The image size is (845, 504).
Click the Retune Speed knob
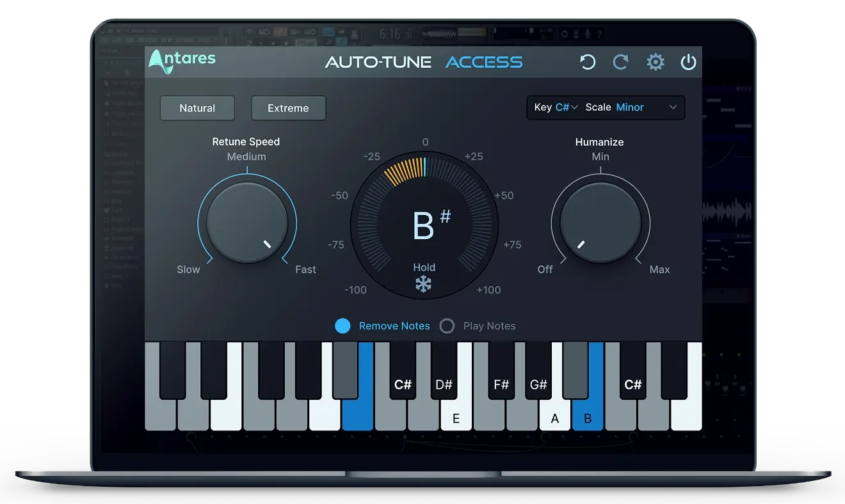click(x=247, y=223)
